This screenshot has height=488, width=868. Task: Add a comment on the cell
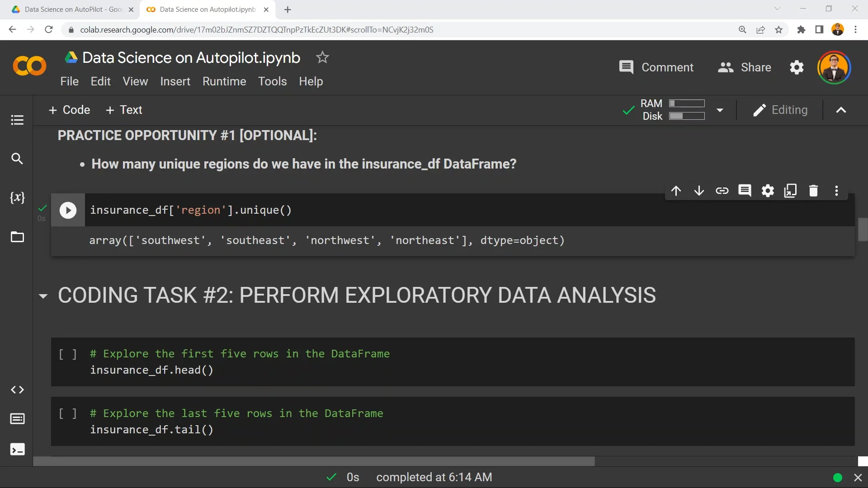click(745, 191)
